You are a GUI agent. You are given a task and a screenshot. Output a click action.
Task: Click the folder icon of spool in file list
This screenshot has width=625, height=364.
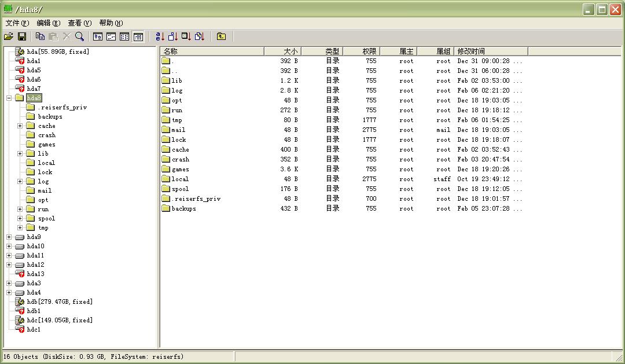click(x=166, y=189)
